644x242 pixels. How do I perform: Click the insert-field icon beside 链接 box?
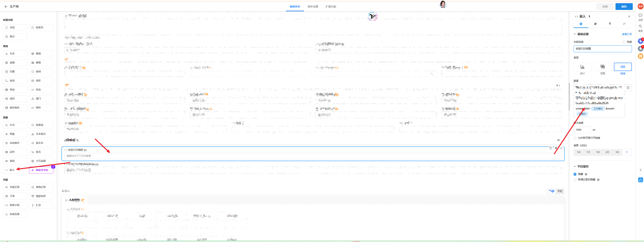(x=628, y=88)
